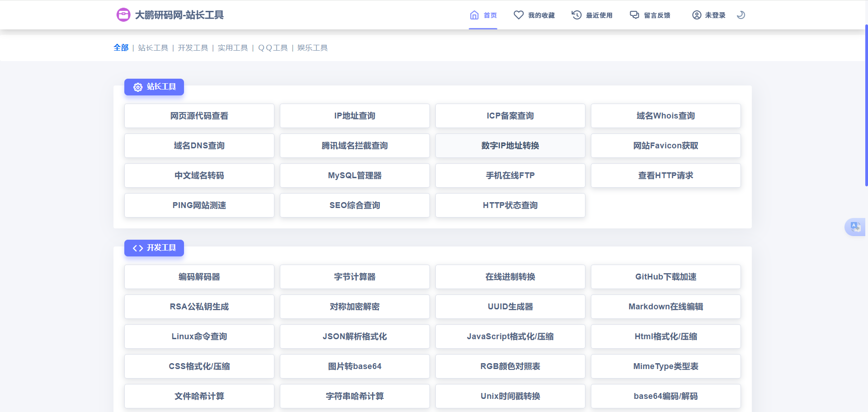Click the recently used clock icon

pos(576,15)
